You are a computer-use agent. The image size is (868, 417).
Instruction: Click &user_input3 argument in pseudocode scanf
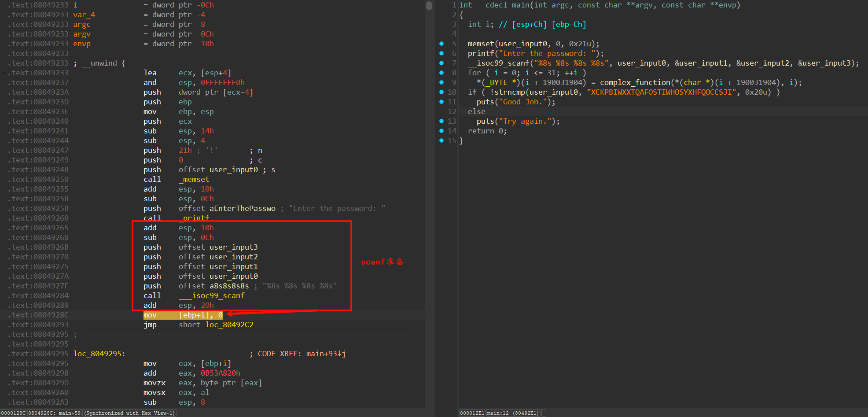click(824, 63)
